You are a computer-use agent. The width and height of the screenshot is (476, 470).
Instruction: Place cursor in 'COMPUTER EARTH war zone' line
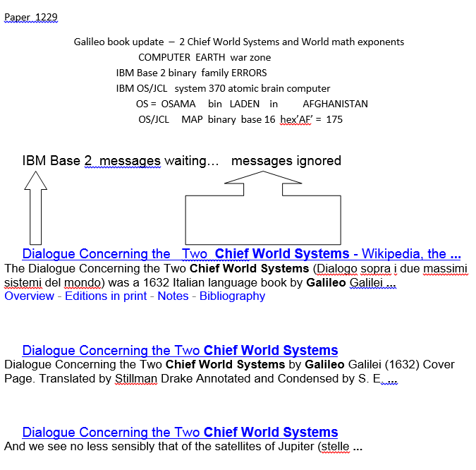tap(204, 58)
